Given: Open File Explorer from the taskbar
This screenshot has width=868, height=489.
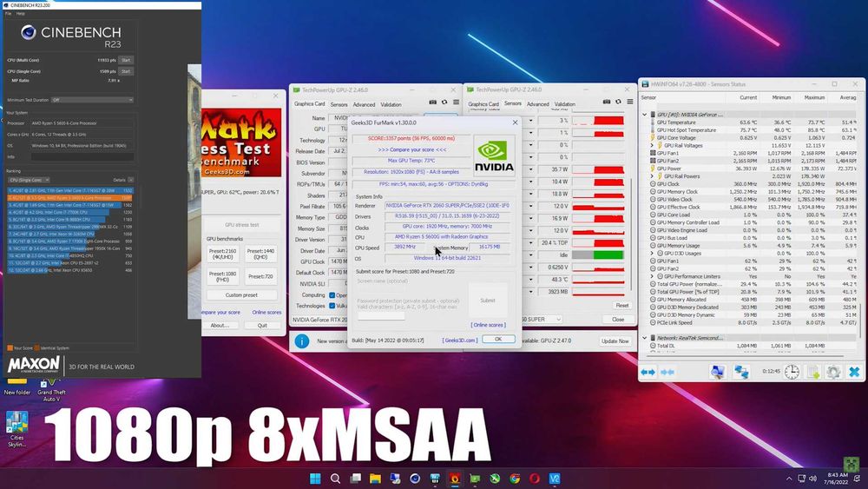Looking at the screenshot, I should [375, 479].
